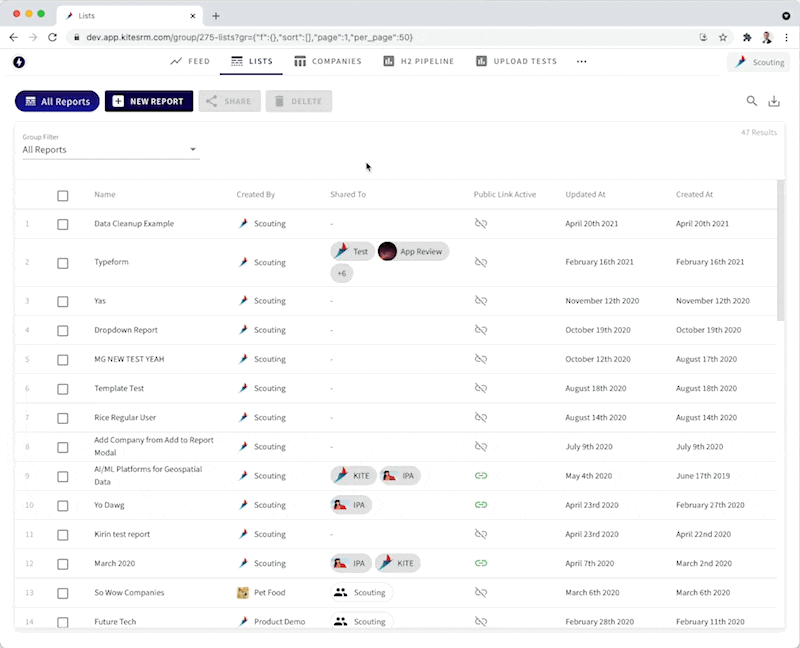The height and width of the screenshot is (648, 800).
Task: Switch to the Companies tab
Action: point(328,61)
